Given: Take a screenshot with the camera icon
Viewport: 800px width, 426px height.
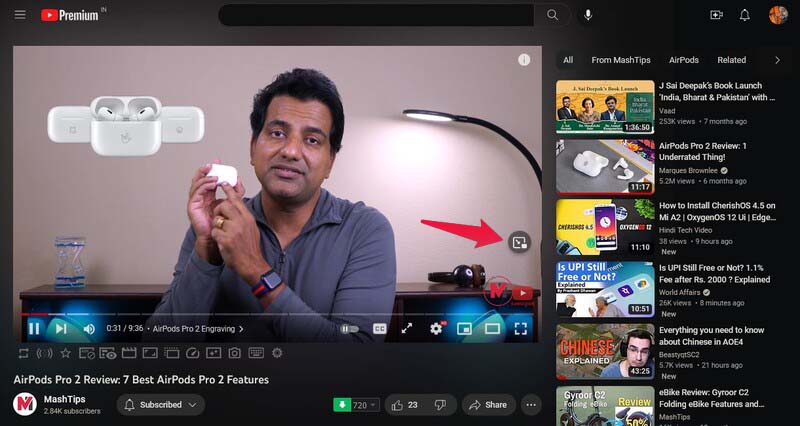Looking at the screenshot, I should (235, 353).
